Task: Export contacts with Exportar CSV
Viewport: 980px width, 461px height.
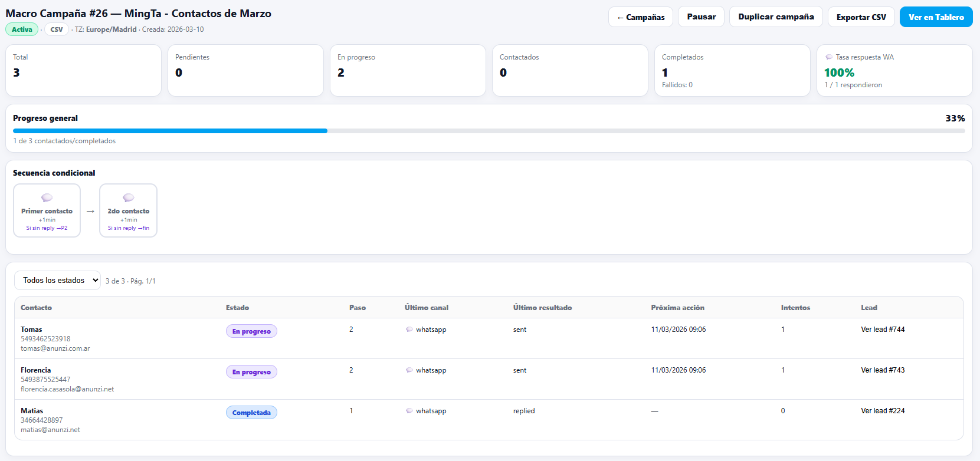Action: coord(861,17)
